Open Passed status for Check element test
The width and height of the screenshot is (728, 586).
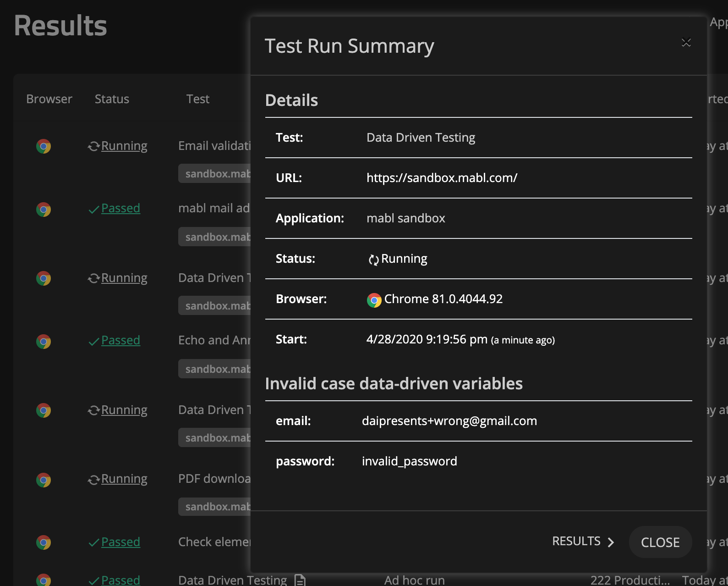coord(120,542)
